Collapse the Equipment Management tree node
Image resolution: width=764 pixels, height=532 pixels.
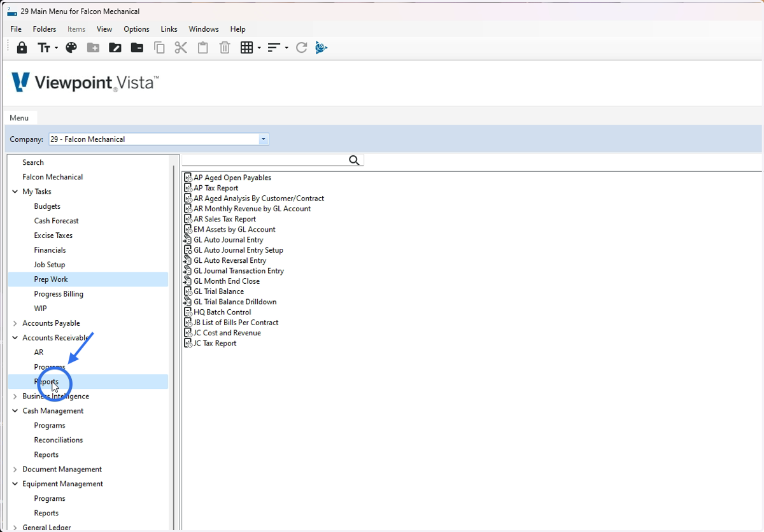coord(15,484)
